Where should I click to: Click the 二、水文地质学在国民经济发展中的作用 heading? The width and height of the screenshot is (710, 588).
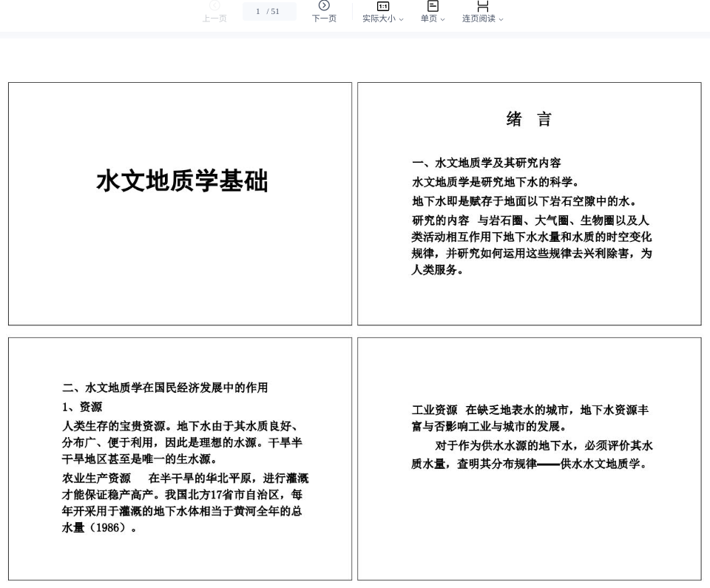point(165,388)
